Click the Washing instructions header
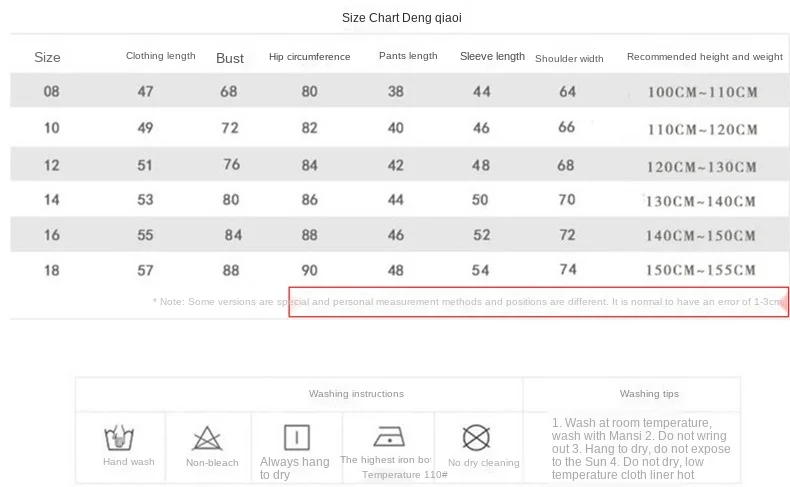The image size is (790, 487). point(356,394)
